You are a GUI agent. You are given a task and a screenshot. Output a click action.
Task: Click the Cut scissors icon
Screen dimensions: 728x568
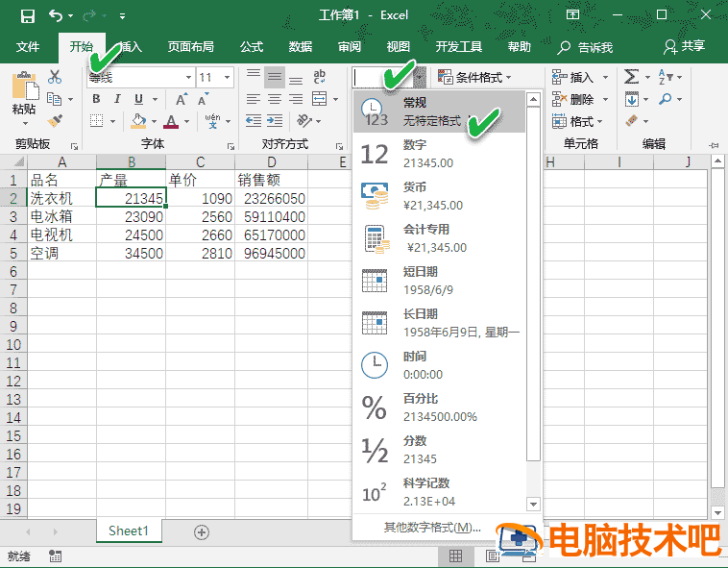point(55,77)
